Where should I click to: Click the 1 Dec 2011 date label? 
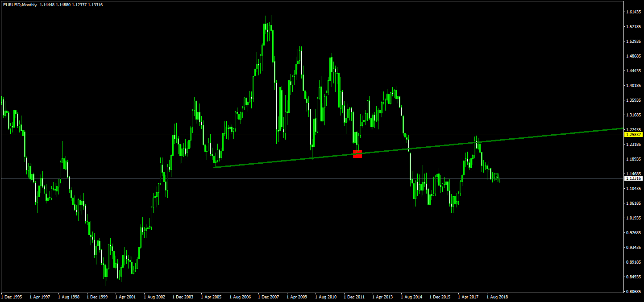354,297
